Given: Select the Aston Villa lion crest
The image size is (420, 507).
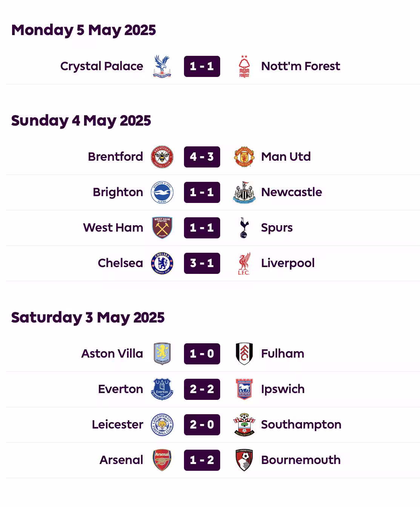Looking at the screenshot, I should pyautogui.click(x=162, y=354).
